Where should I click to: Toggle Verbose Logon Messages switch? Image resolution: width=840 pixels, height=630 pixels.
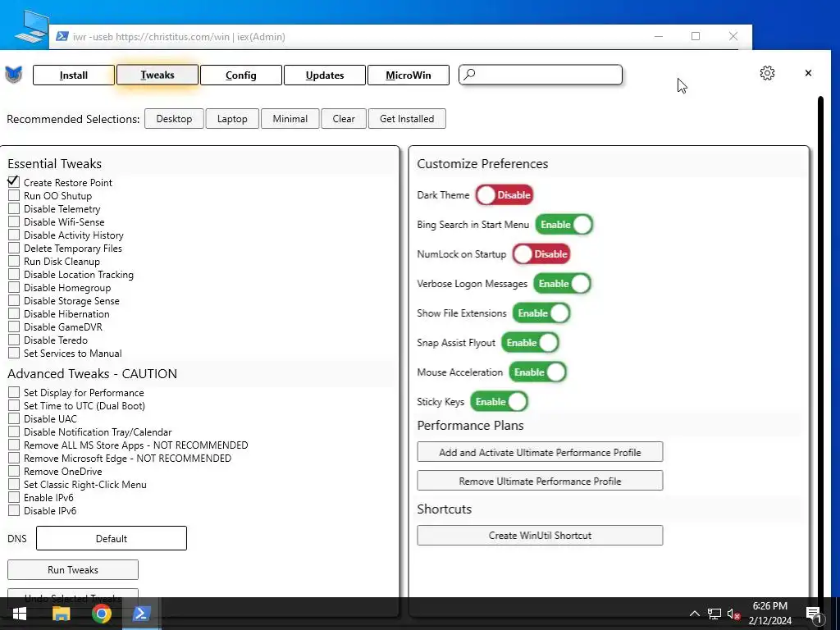point(562,283)
